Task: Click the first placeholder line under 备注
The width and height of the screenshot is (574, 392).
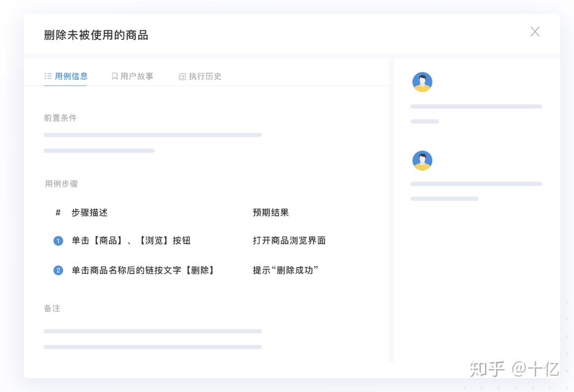Action: (x=153, y=330)
